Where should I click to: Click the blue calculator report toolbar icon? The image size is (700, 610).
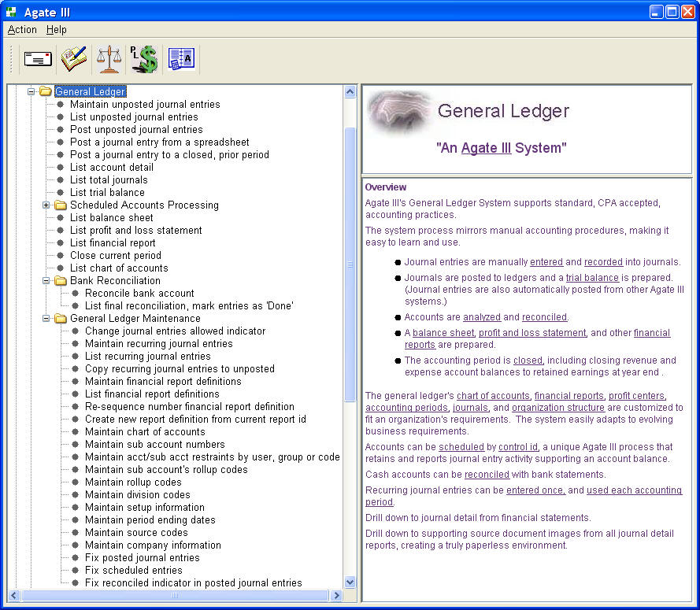(x=181, y=59)
